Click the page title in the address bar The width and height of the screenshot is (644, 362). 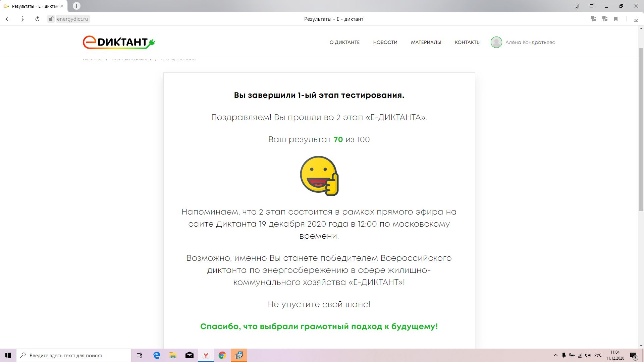(x=334, y=19)
